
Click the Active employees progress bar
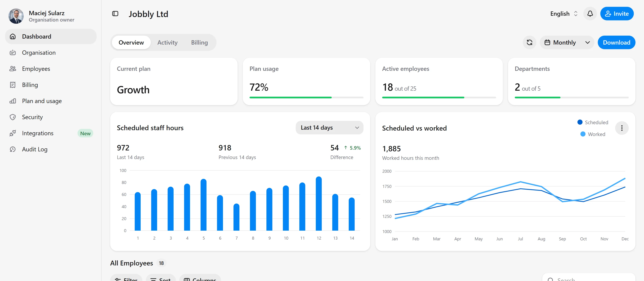coord(439,97)
